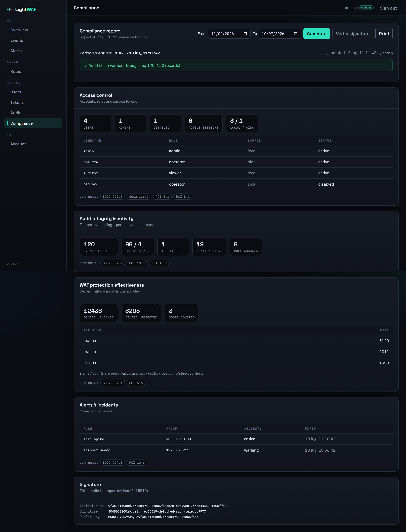Click the disabled status of old-svc
This screenshot has width=406, height=532.
[x=326, y=184]
